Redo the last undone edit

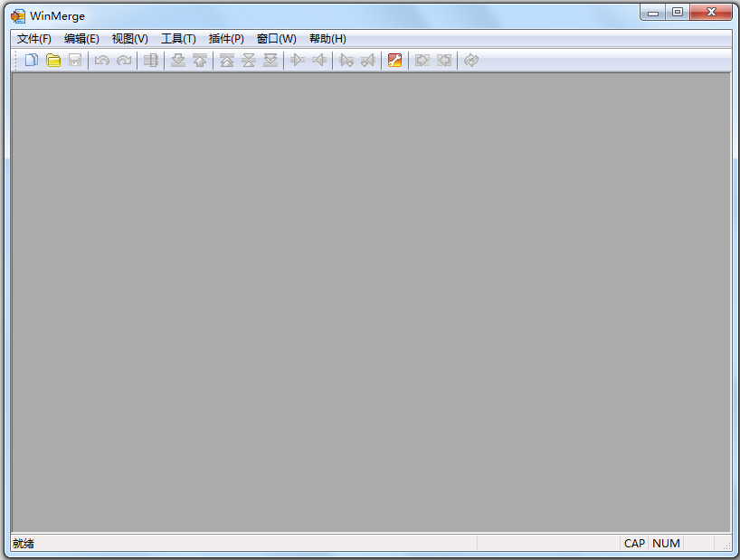(x=123, y=60)
